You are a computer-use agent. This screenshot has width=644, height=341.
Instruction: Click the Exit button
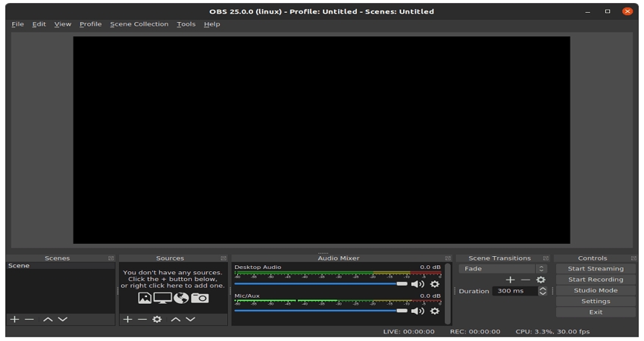point(596,312)
